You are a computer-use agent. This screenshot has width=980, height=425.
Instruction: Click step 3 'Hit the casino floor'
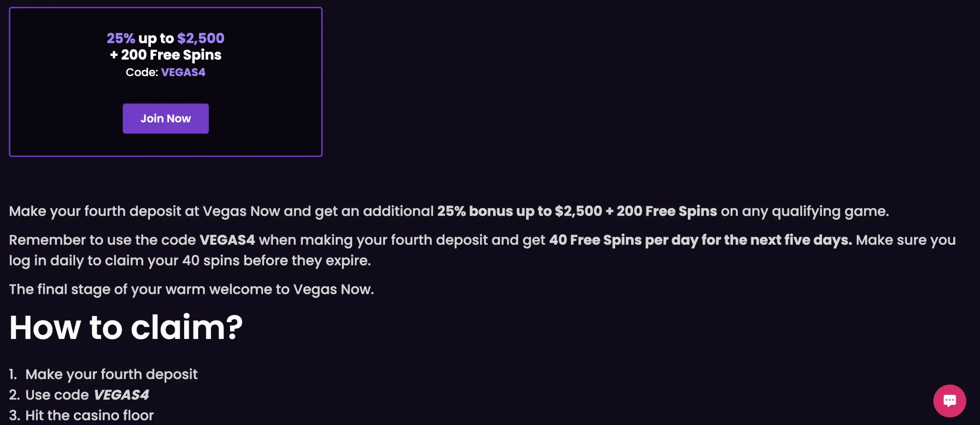point(90,415)
